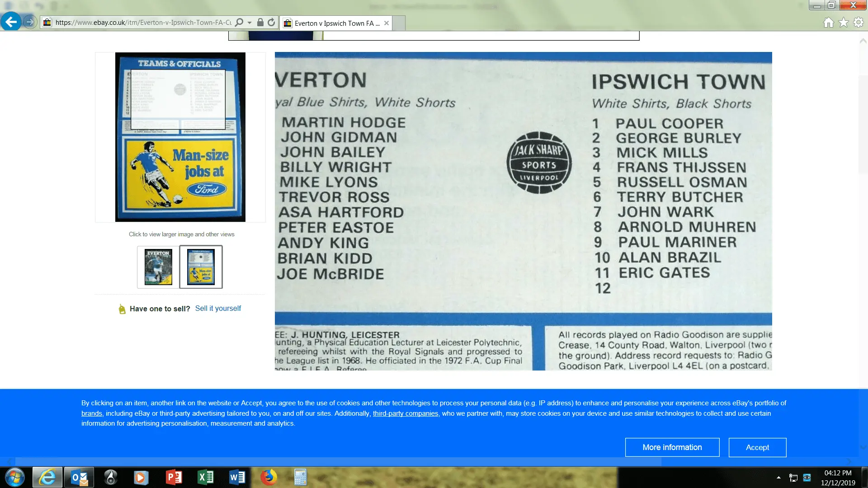Select the Teams & Officials page thumbnail

(x=201, y=267)
